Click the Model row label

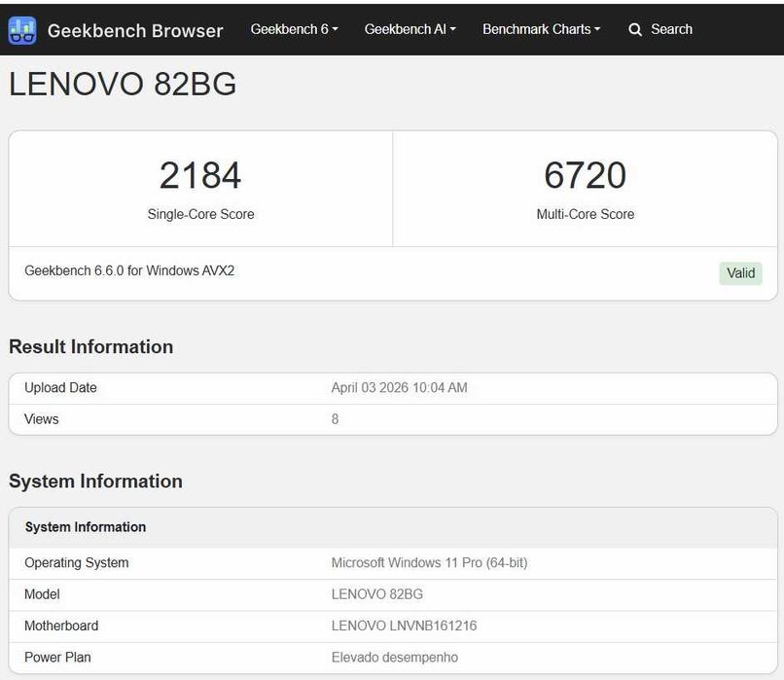(x=42, y=594)
